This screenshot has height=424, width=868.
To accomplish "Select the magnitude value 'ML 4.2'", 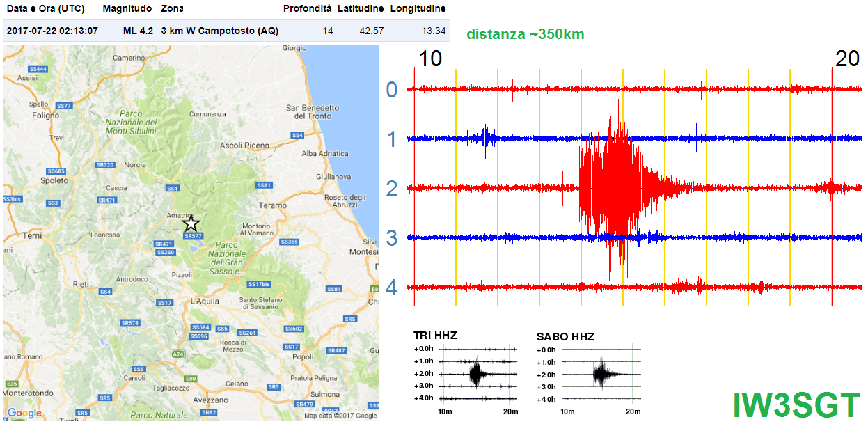I will [x=138, y=31].
